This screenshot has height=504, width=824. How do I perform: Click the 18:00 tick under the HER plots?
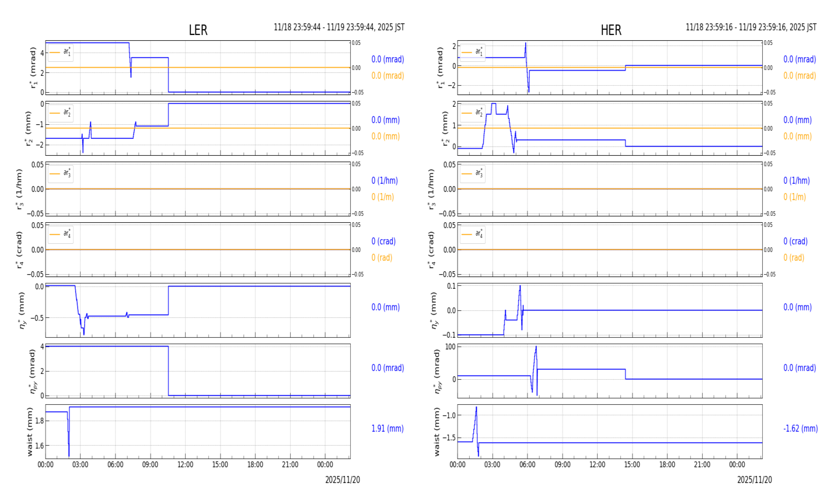click(667, 465)
